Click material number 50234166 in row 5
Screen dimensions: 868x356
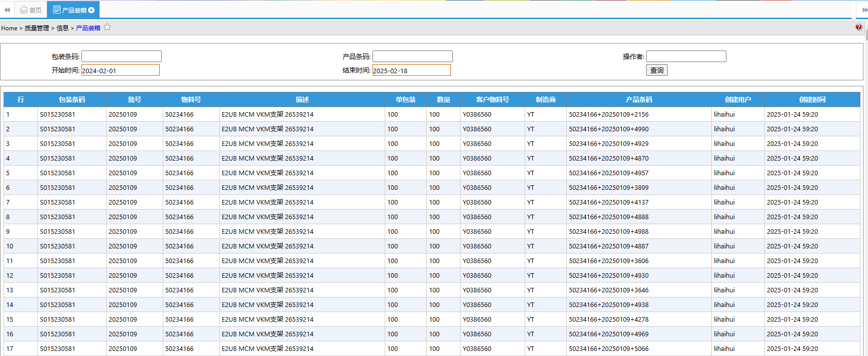coord(179,173)
